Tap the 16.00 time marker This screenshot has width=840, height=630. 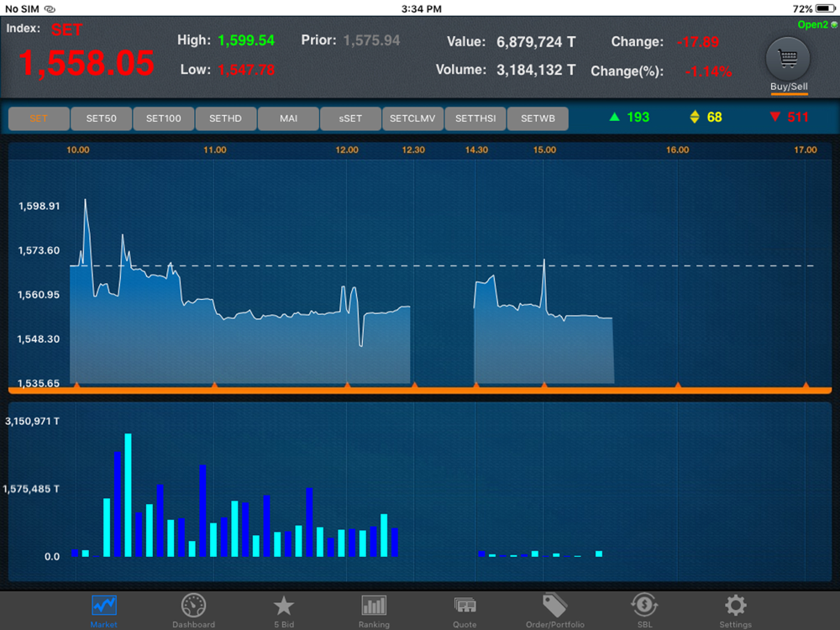(677, 150)
